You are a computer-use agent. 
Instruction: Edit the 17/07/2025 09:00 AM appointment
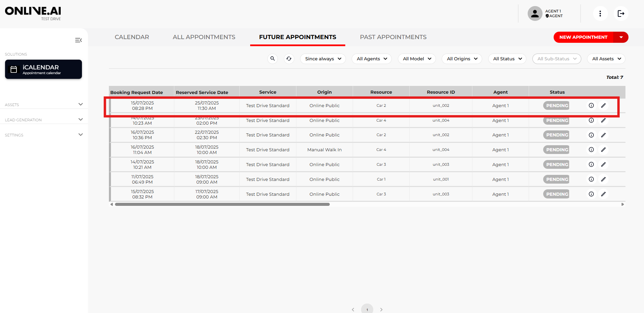pyautogui.click(x=603, y=194)
